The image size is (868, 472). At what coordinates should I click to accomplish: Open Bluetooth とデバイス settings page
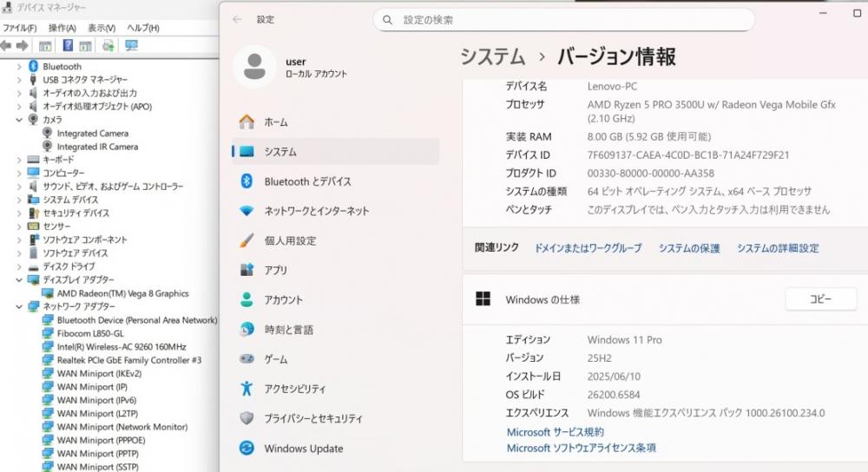[x=307, y=181]
